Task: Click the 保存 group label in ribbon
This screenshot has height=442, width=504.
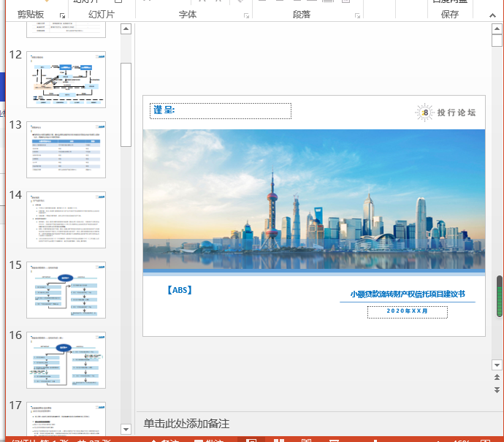Action: pos(450,15)
